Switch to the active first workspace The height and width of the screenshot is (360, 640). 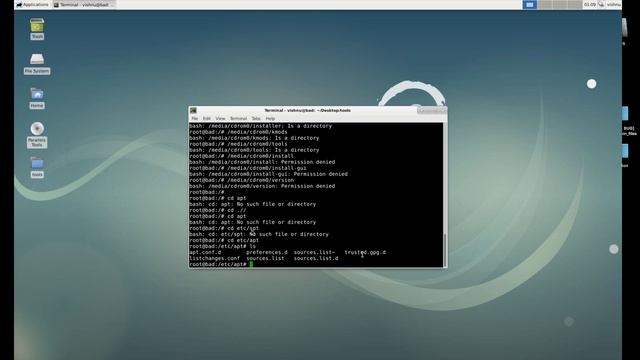[529, 4]
